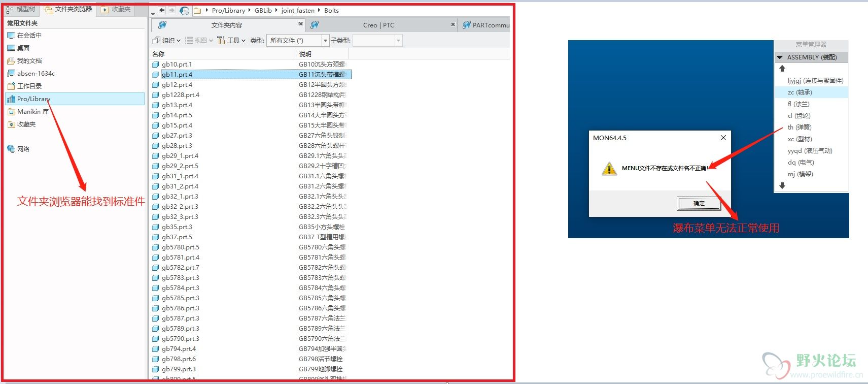Select file gb799.prt.3

click(179, 369)
